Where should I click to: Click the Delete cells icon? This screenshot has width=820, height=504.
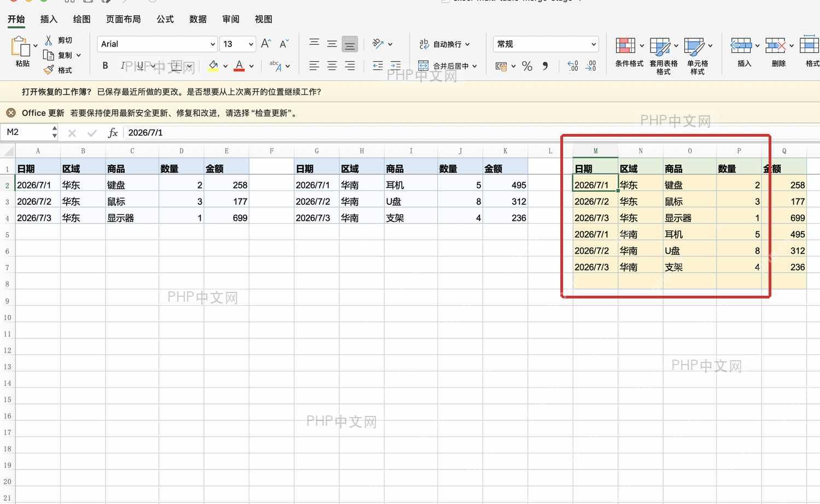click(x=776, y=46)
